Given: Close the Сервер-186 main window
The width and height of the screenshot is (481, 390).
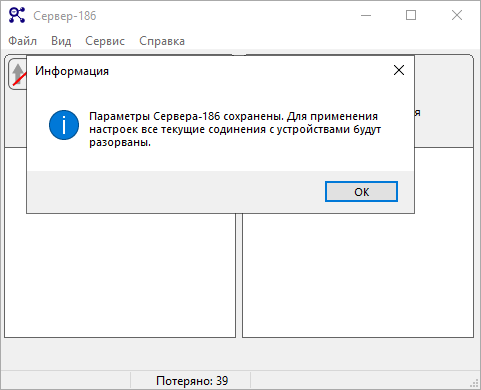Looking at the screenshot, I should (x=457, y=15).
